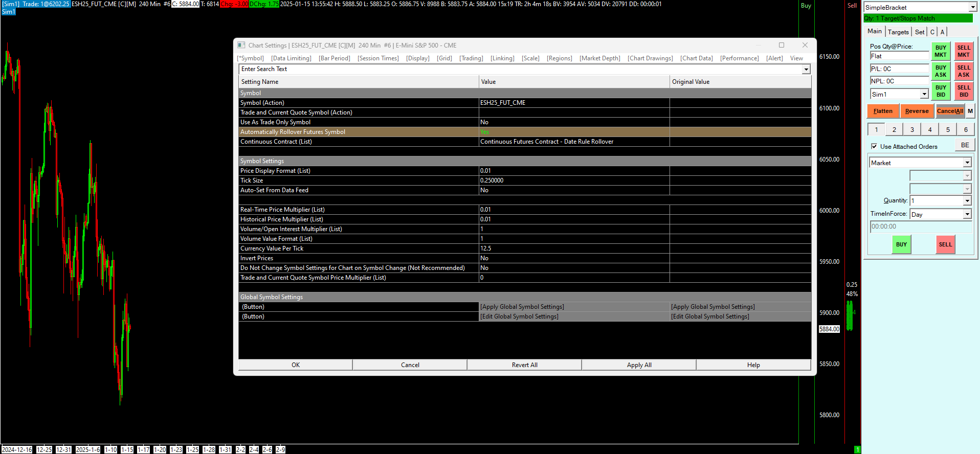The image size is (980, 454).
Task: Open Help from the Chart Settings dialog
Action: (753, 365)
